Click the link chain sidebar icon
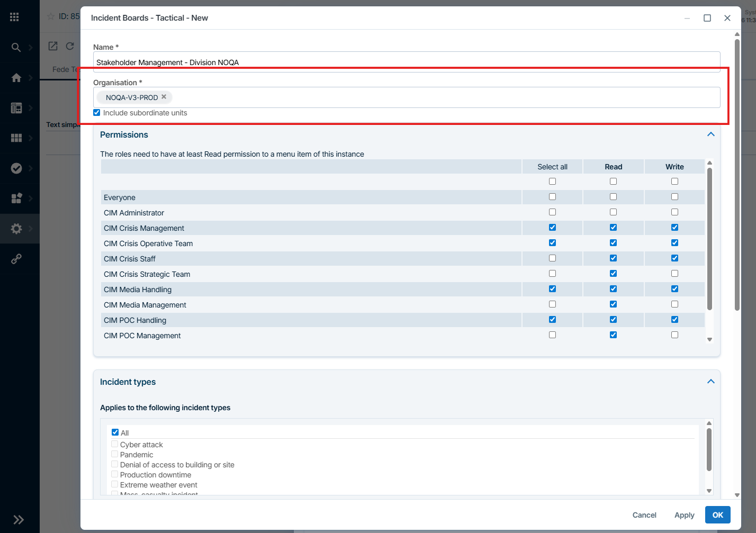 (x=16, y=259)
